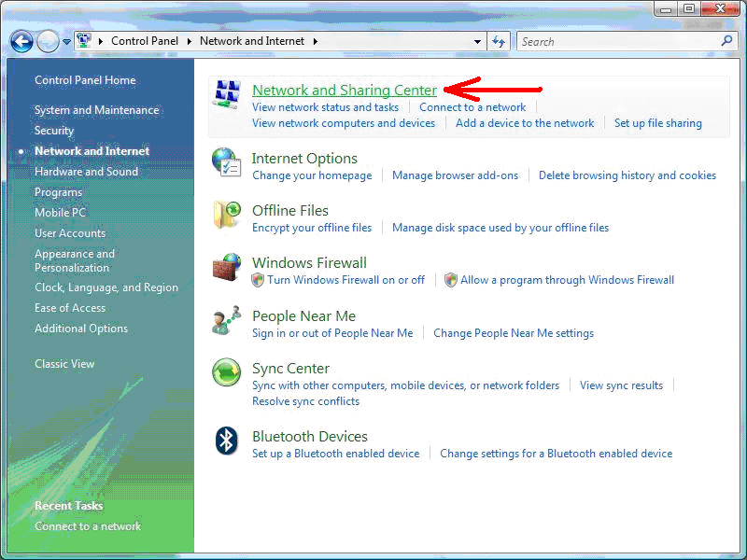This screenshot has width=747, height=560.
Task: Click Encrypt your offline files
Action: pos(312,228)
